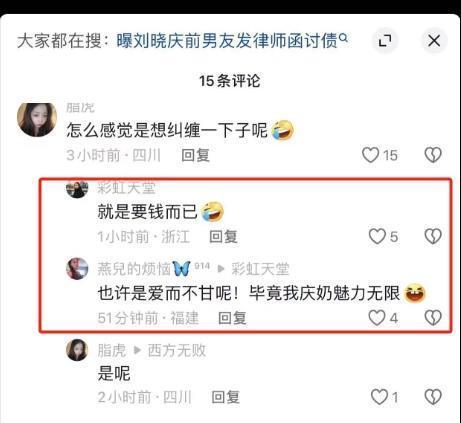Dislike 彩虹天堂's reply with broken heart icon
The image size is (461, 423).
coord(433,236)
